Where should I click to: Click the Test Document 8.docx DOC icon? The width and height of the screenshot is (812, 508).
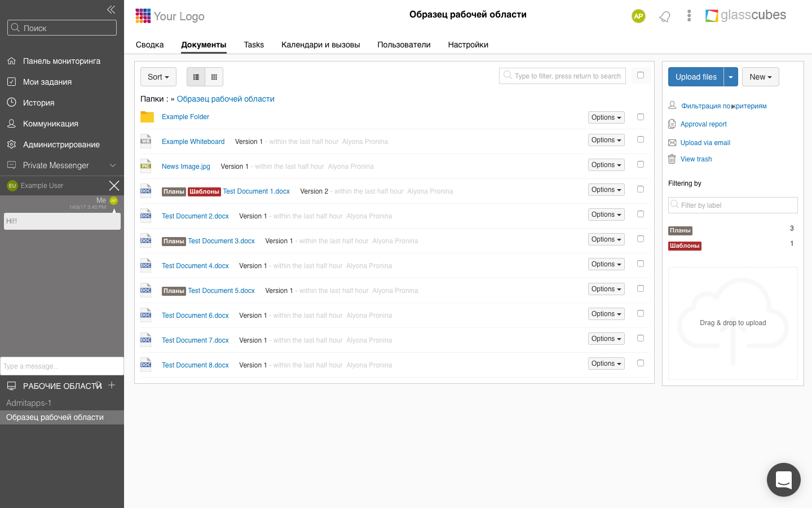146,365
